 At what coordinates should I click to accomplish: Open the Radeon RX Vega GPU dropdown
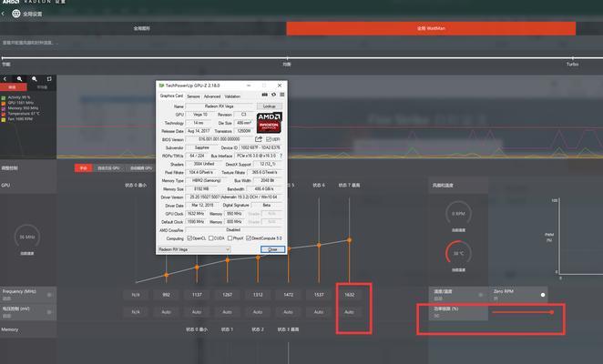(x=194, y=249)
